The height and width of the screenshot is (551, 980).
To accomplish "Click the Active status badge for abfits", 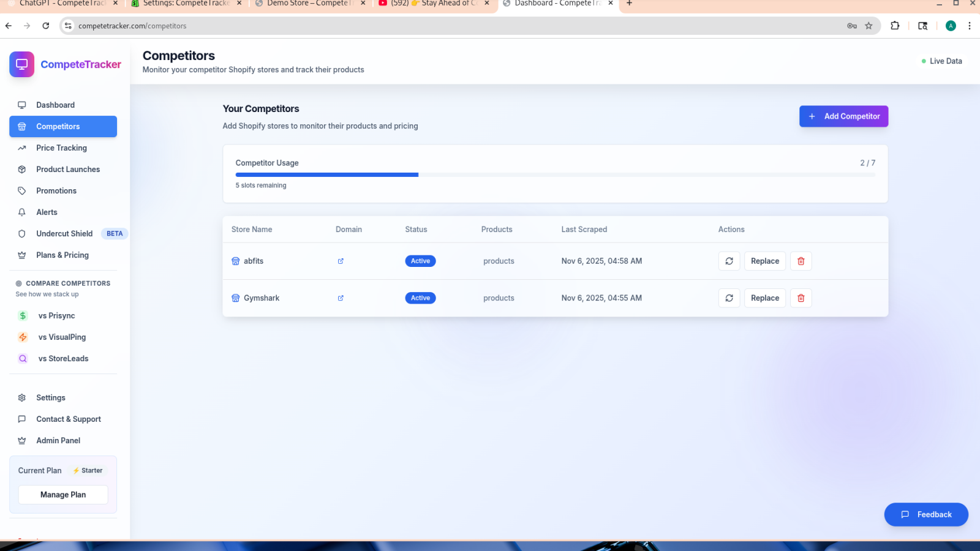I will tap(420, 261).
